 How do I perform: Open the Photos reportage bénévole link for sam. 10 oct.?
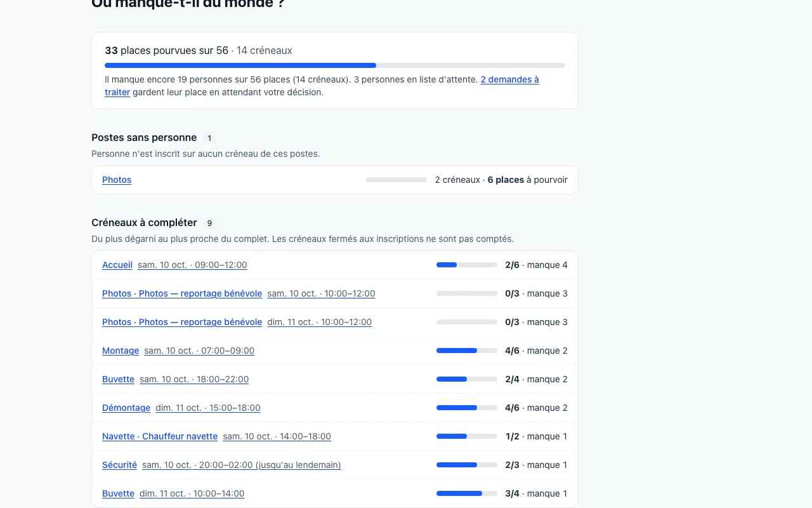coord(182,293)
